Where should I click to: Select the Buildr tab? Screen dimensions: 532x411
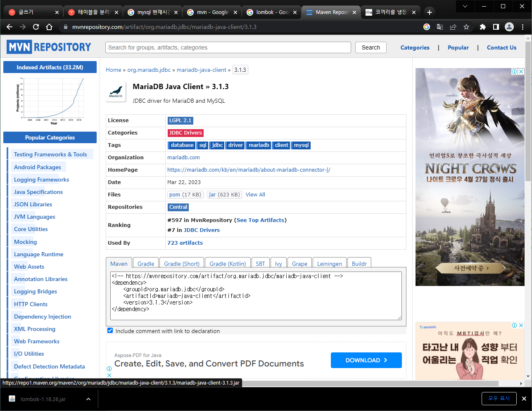(359, 264)
